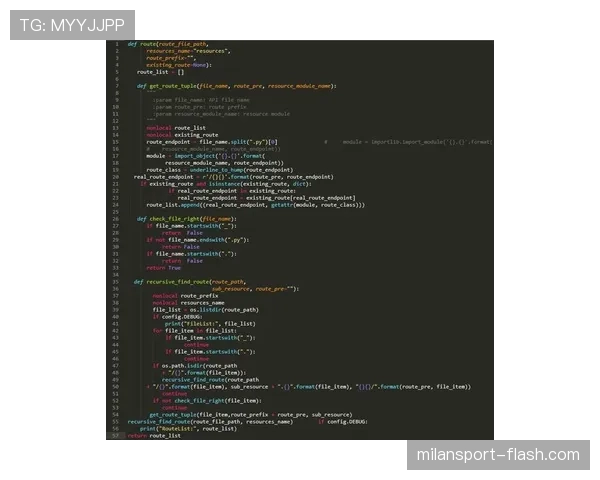
Task: Click line number 26 in the gutter
Action: [x=116, y=219]
